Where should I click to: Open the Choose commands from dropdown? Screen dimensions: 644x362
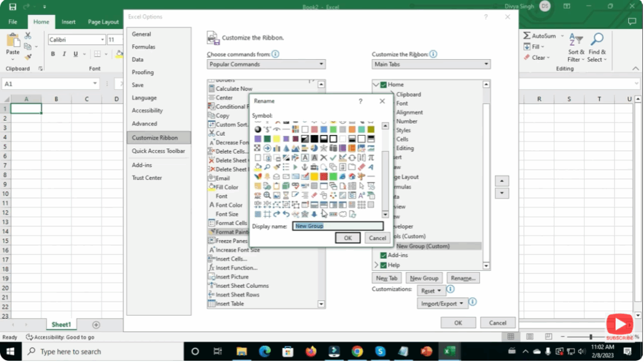pyautogui.click(x=266, y=64)
